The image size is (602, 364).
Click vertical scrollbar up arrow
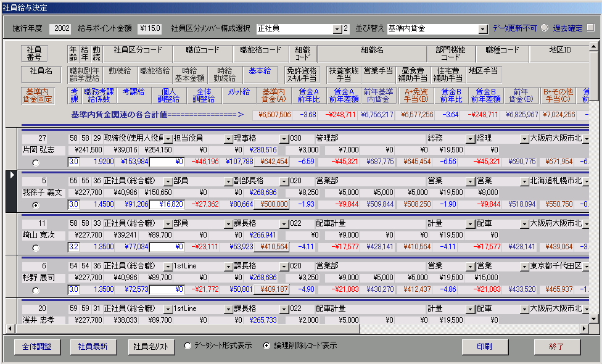tap(594, 47)
